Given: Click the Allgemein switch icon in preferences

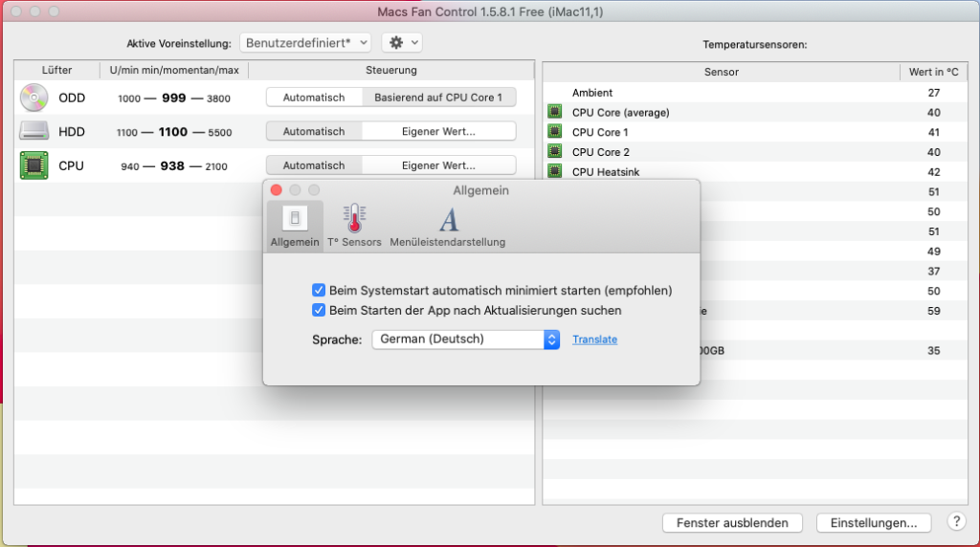Looking at the screenshot, I should tap(295, 218).
